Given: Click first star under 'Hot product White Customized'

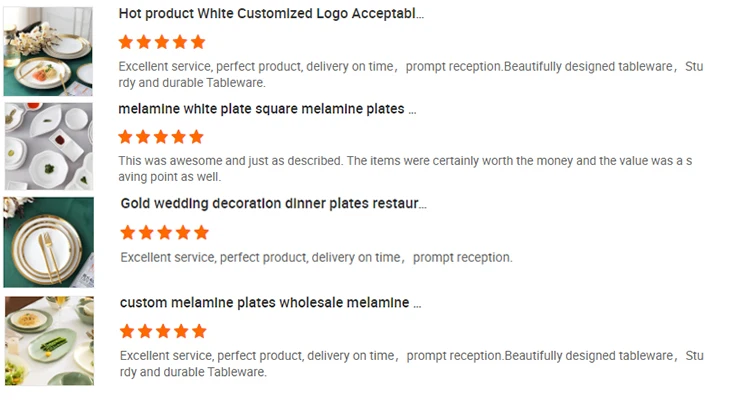Looking at the screenshot, I should [126, 42].
